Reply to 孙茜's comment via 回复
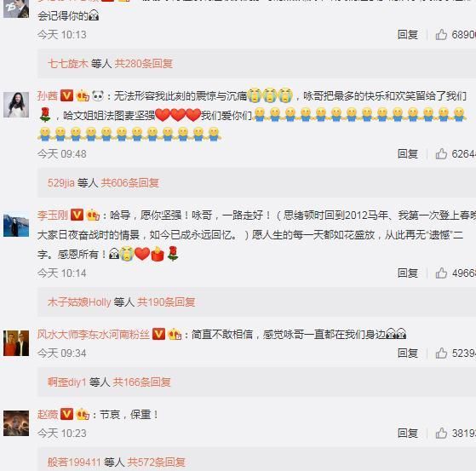 [408, 154]
